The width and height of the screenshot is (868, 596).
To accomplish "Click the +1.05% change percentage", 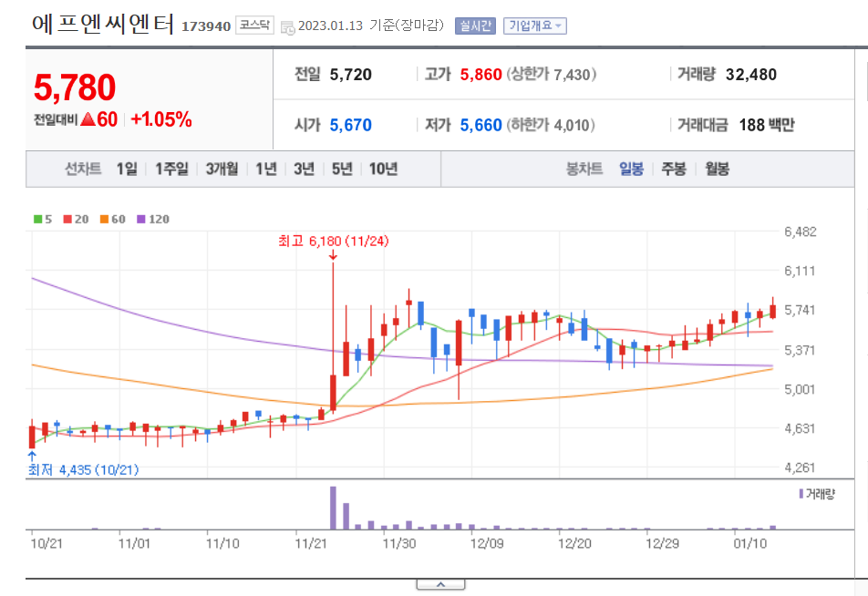I will 161,119.
